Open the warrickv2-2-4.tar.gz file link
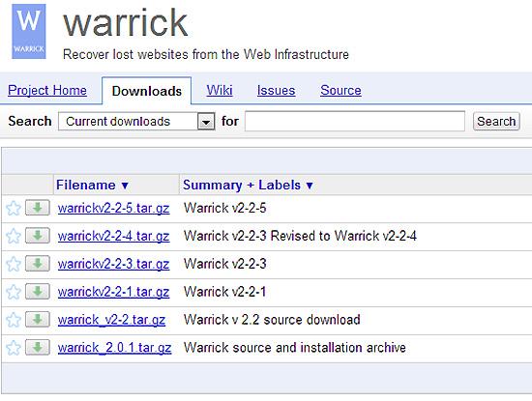This screenshot has height=401, width=532. coord(113,236)
